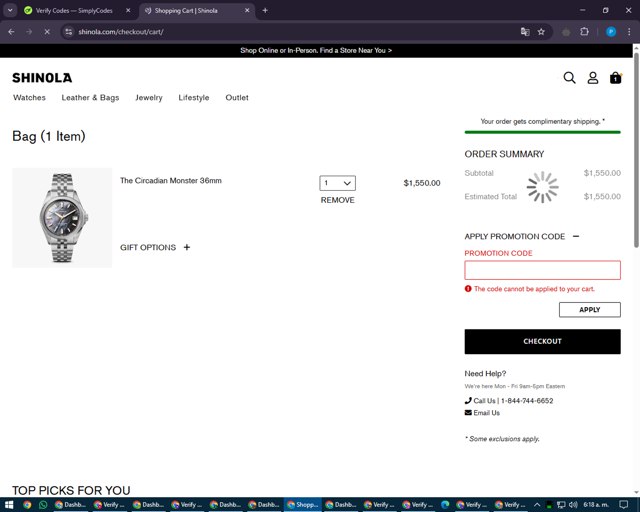Click the black CHECKOUT button
Image resolution: width=640 pixels, height=512 pixels.
click(x=542, y=341)
